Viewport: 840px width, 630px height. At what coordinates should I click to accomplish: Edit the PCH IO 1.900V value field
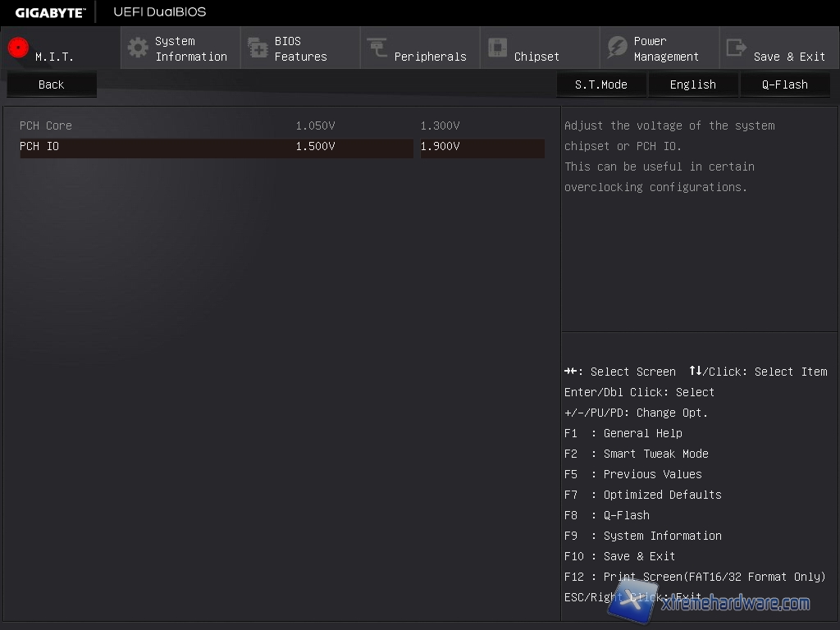click(x=482, y=147)
